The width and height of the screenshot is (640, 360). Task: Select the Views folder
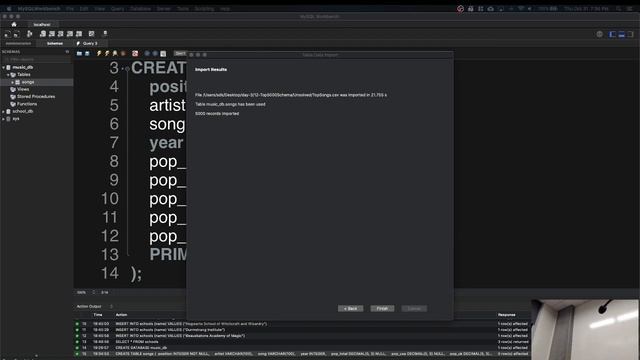pos(23,89)
